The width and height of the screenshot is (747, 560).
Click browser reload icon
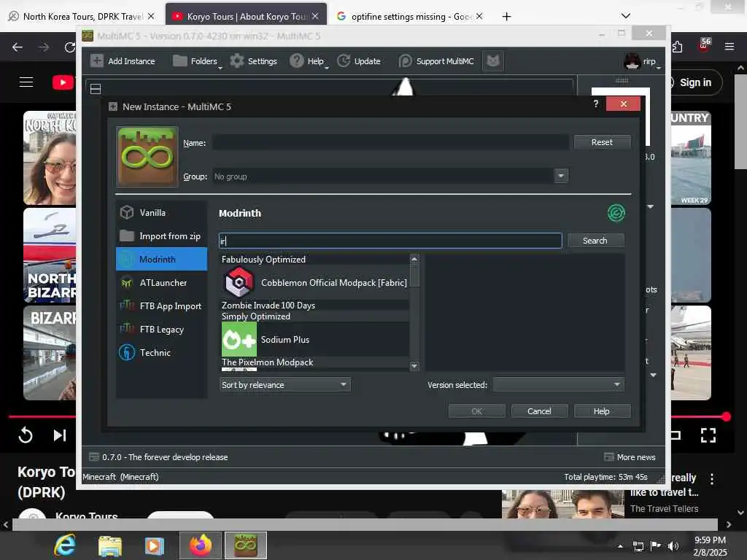70,47
